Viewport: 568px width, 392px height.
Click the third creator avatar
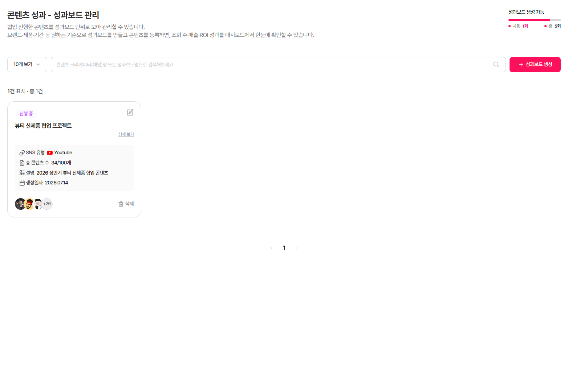pyautogui.click(x=38, y=204)
